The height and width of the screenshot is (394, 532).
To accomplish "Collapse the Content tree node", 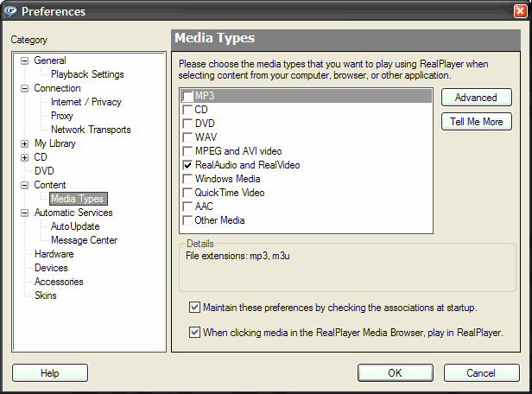I will [24, 185].
